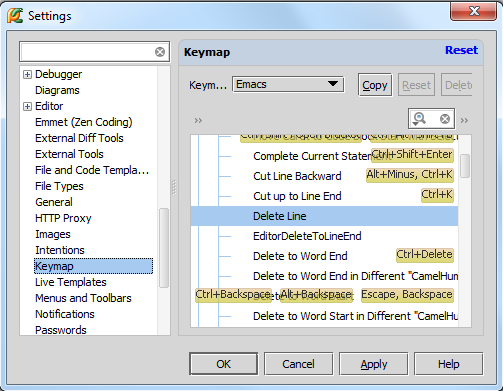Click the blue Reset link

(461, 50)
